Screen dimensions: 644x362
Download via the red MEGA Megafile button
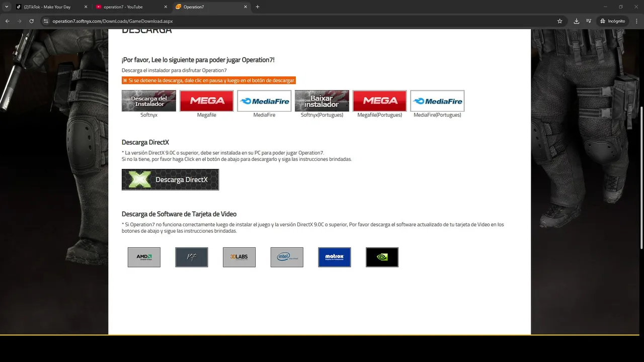207,101
